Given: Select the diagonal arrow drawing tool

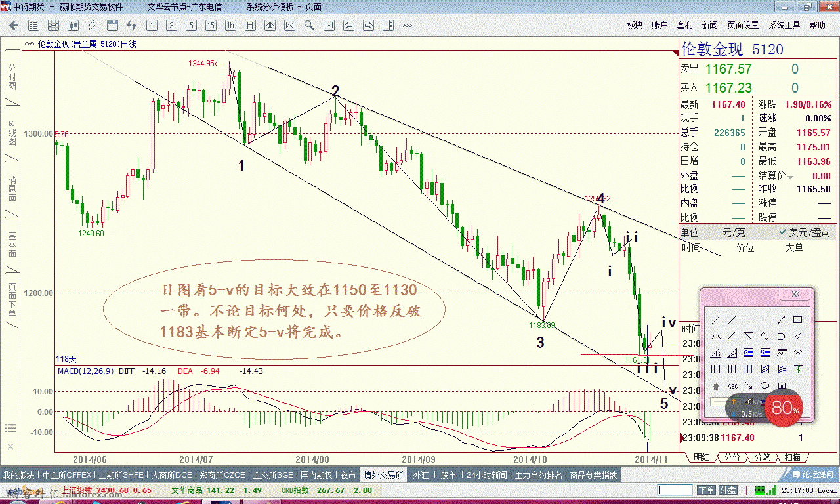Looking at the screenshot, I should tap(749, 385).
